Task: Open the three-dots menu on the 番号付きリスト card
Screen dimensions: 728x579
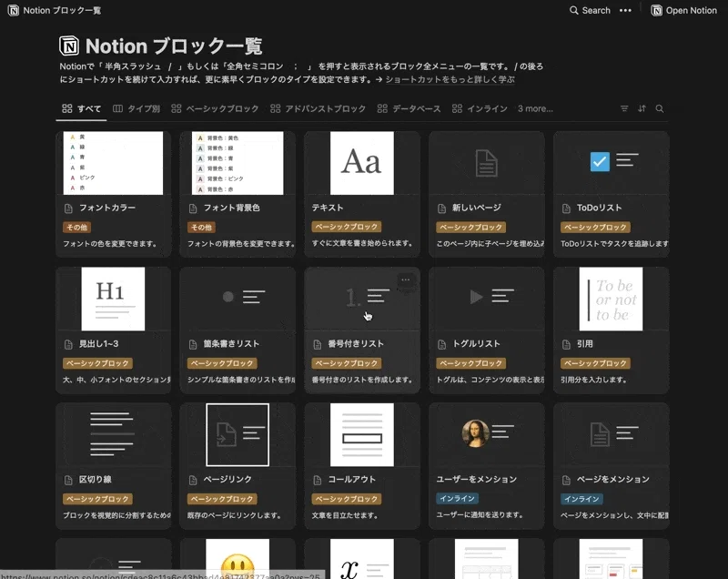Action: click(x=406, y=279)
